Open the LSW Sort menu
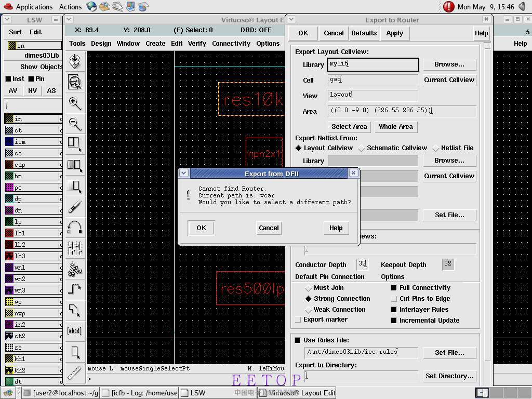Image resolution: width=532 pixels, height=399 pixels. [x=16, y=32]
